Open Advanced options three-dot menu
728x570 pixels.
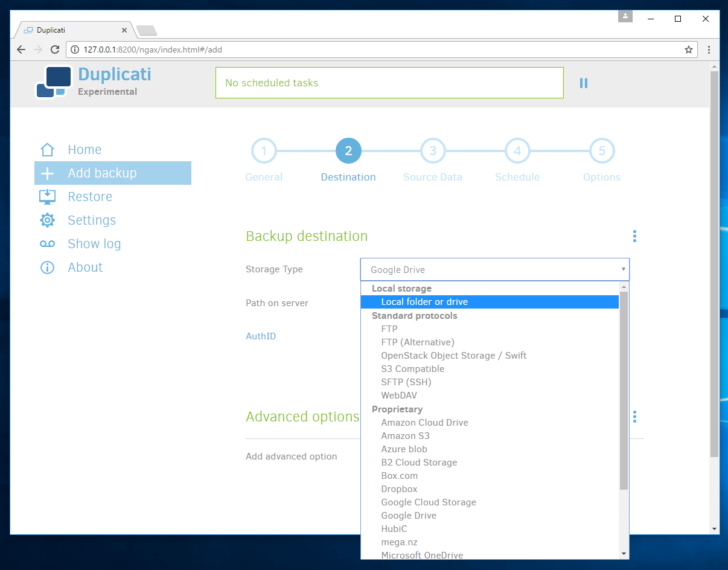(634, 417)
